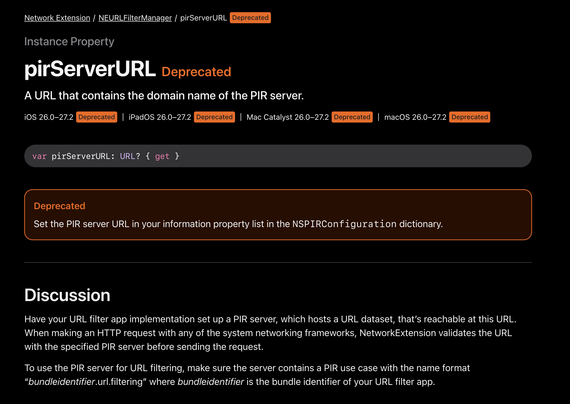The height and width of the screenshot is (404, 570).
Task: Click the summary about the PIR server domain
Action: coord(164,96)
